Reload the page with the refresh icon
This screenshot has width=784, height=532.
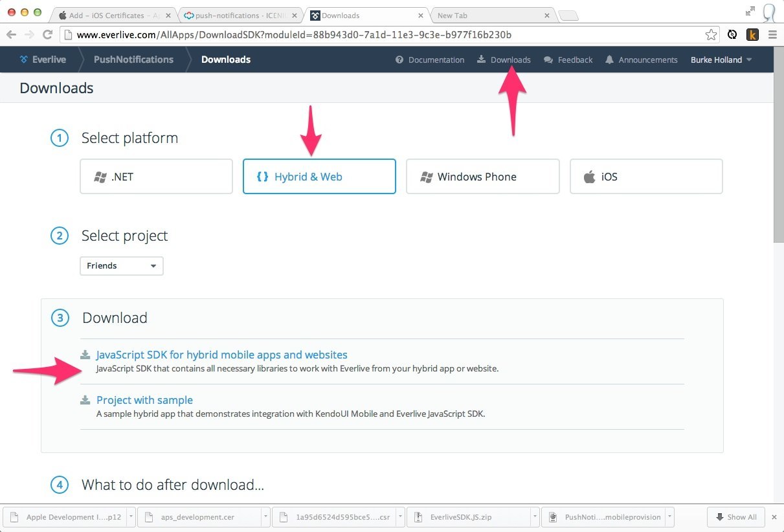point(47,35)
